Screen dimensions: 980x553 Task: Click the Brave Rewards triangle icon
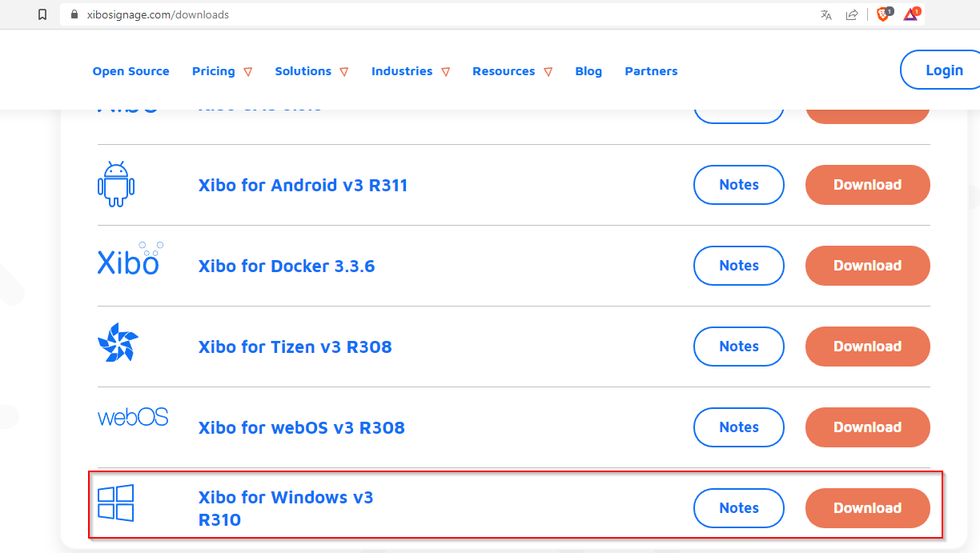[912, 14]
